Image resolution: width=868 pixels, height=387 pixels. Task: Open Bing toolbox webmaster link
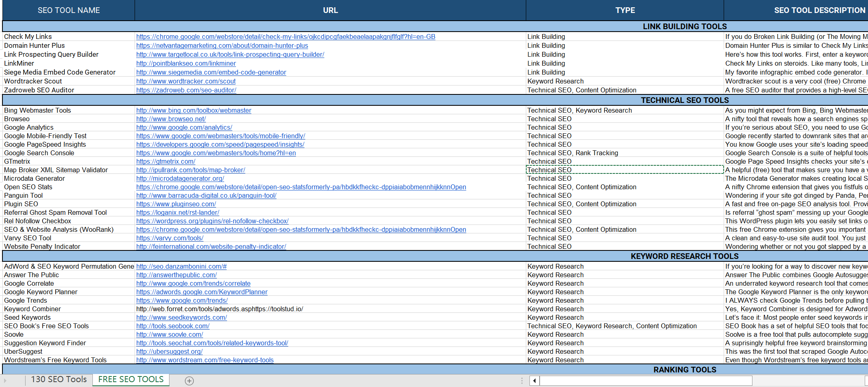[194, 110]
